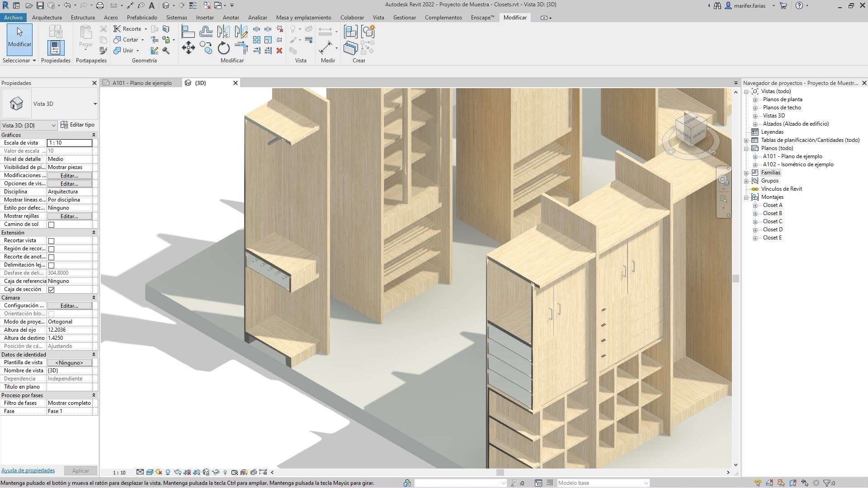Enable Recortar vista checkbox

52,240
